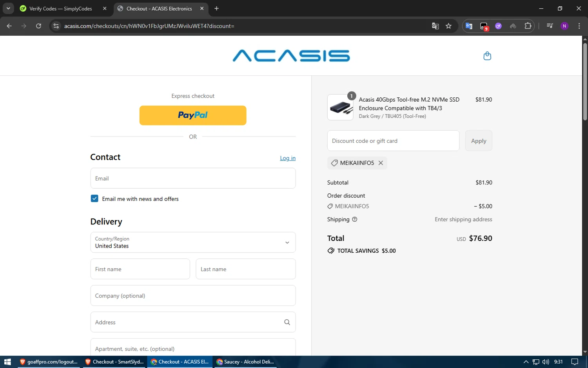The width and height of the screenshot is (588, 368).
Task: Go forward in browser history
Action: 24,26
